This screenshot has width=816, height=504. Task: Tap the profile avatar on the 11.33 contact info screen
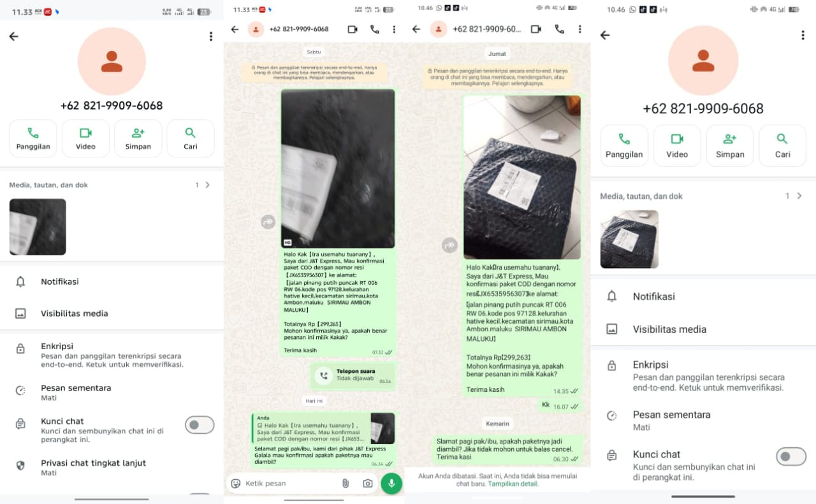112,61
